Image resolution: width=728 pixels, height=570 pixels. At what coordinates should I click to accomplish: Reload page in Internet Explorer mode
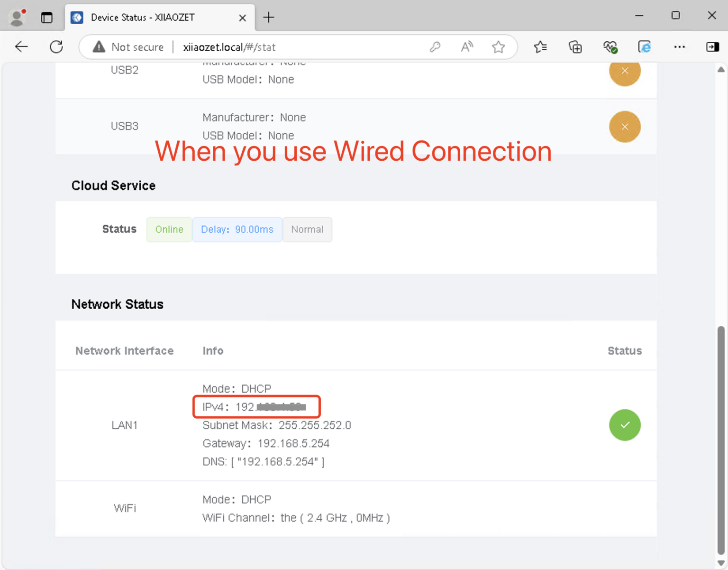click(x=645, y=46)
